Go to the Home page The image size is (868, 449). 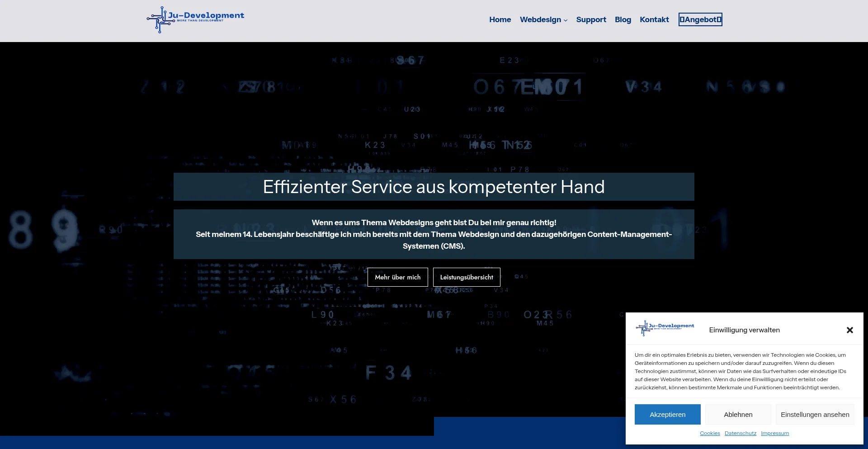(x=500, y=19)
